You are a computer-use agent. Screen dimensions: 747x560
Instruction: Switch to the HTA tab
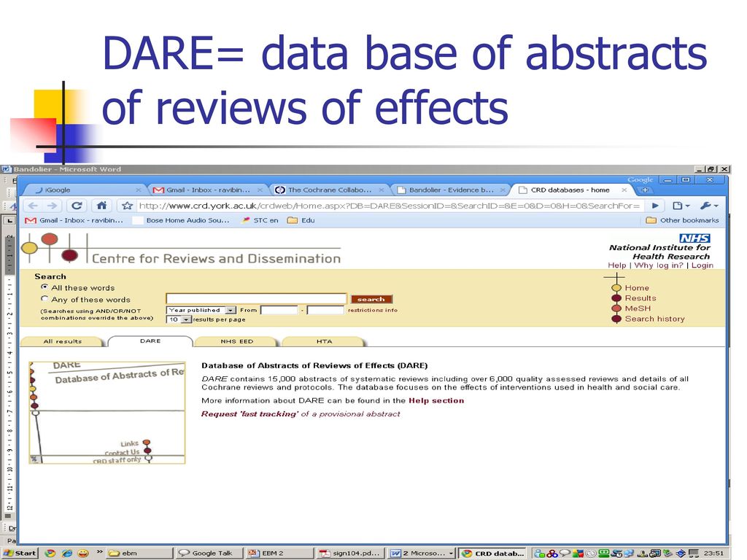click(x=324, y=341)
